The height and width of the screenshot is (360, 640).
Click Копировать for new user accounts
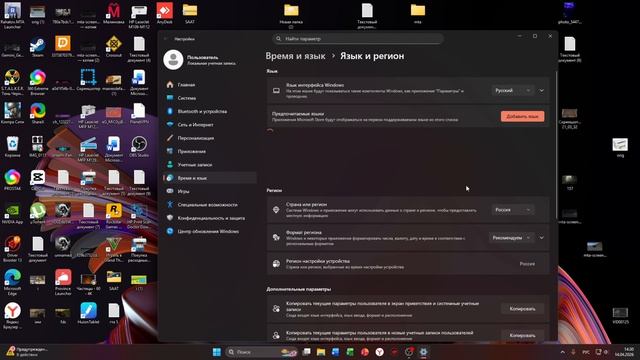click(522, 335)
